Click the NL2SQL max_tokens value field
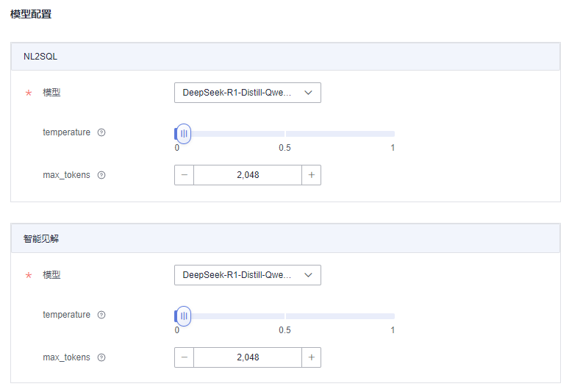This screenshot has height=392, width=569. [248, 175]
